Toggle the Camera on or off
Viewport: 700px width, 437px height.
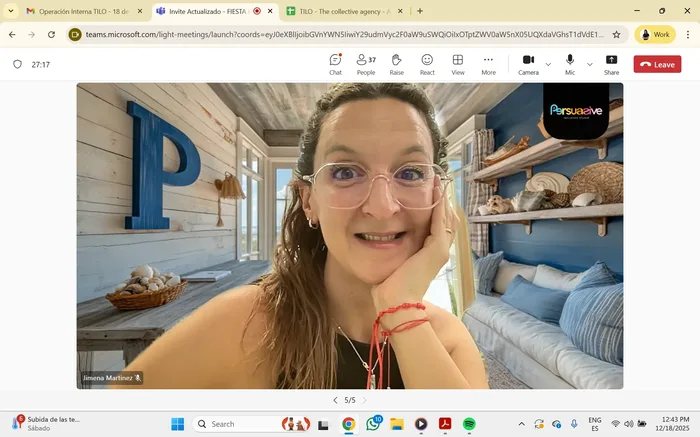click(x=529, y=64)
